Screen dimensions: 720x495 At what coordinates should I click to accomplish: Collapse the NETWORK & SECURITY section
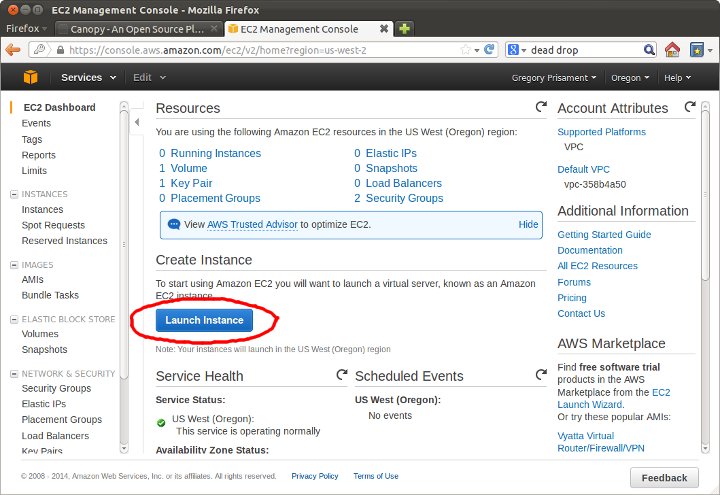tap(14, 374)
